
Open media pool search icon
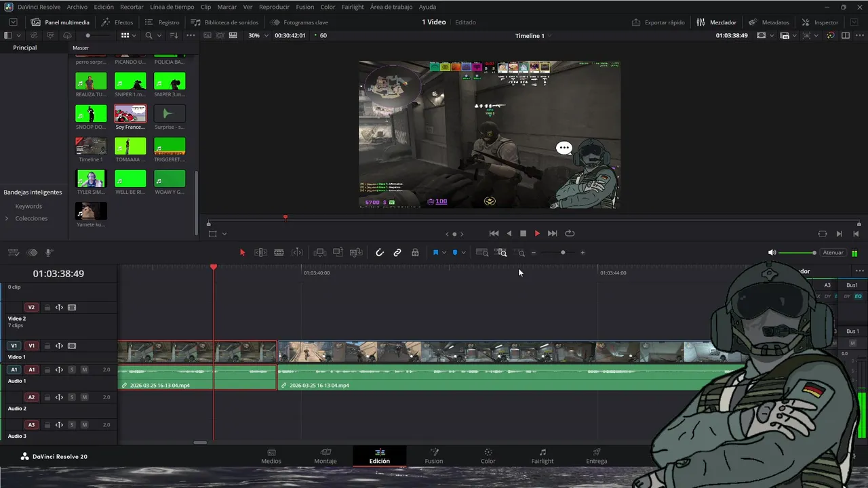coord(149,35)
